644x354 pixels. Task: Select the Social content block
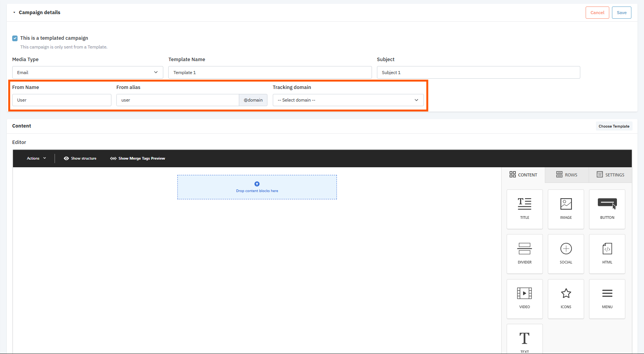[566, 254]
